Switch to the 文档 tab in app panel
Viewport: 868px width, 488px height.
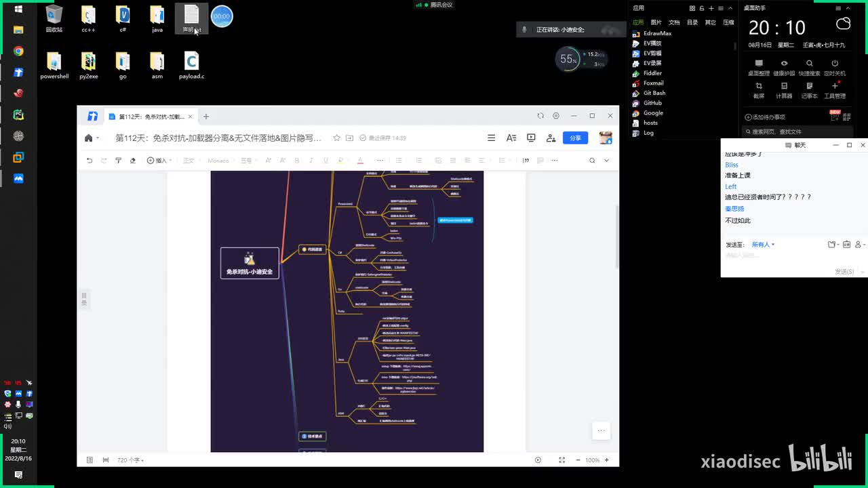pos(674,22)
